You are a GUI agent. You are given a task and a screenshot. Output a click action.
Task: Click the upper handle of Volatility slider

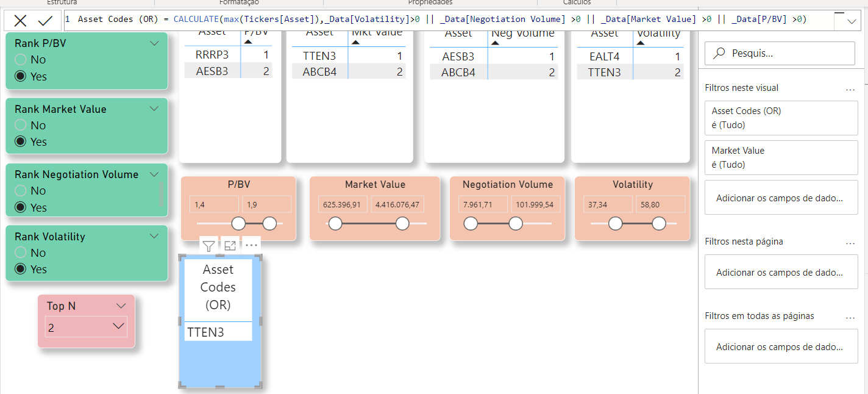658,224
